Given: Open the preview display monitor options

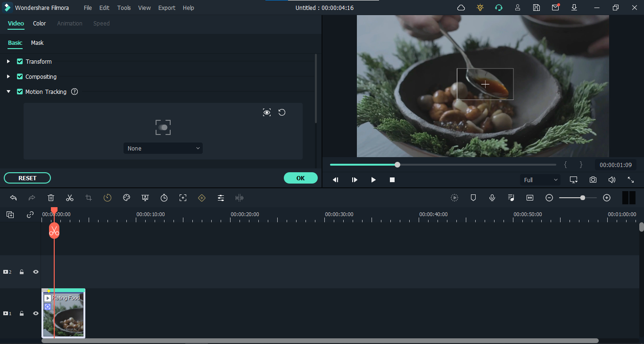Looking at the screenshot, I should tap(574, 180).
